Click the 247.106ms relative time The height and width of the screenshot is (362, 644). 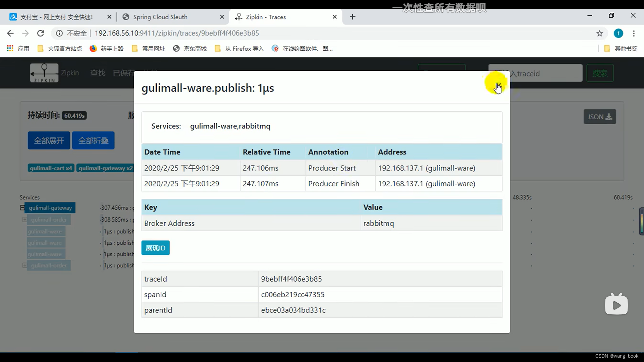[261, 168]
